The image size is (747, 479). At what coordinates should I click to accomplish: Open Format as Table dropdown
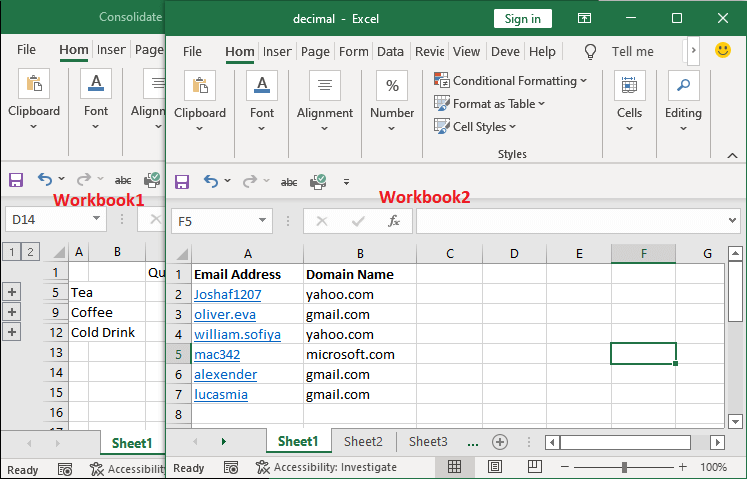click(x=489, y=103)
